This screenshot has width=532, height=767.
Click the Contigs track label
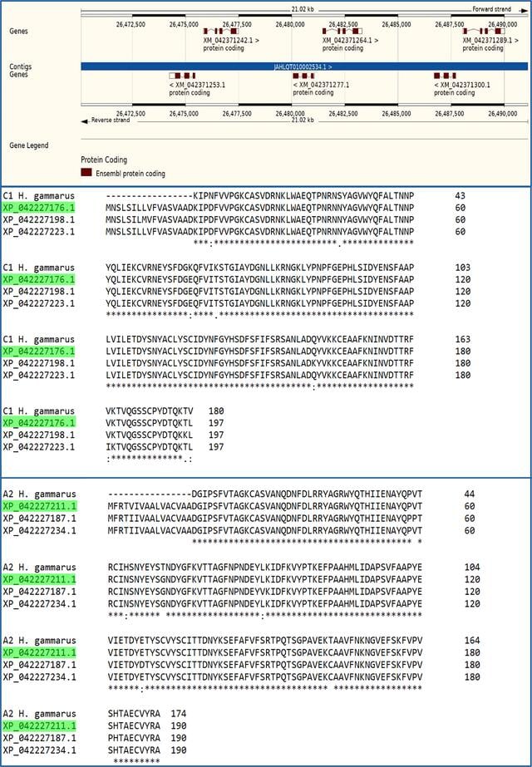coord(21,66)
